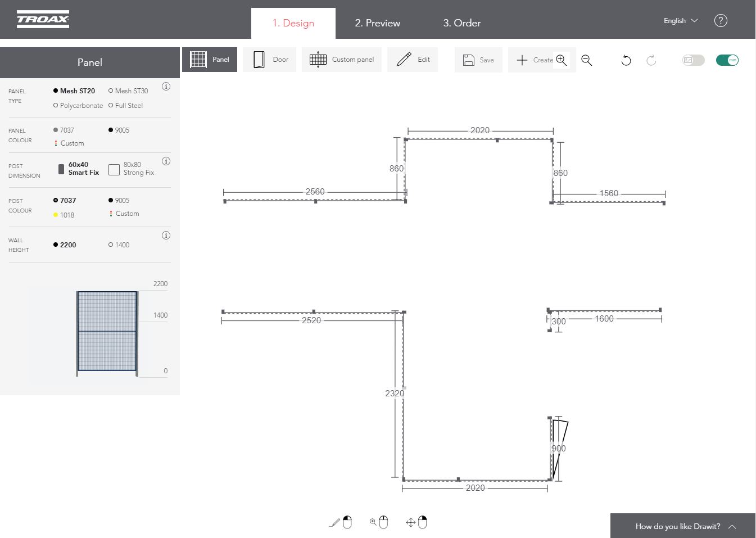The image size is (756, 538).
Task: Click the zoom in magnifier icon
Action: pos(561,60)
